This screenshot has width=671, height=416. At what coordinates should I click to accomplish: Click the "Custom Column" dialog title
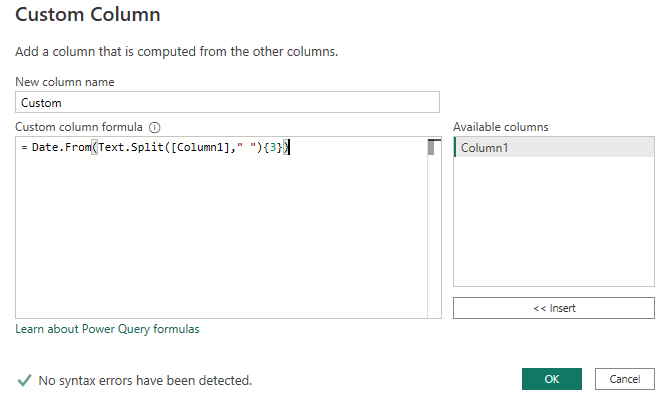pyautogui.click(x=88, y=15)
